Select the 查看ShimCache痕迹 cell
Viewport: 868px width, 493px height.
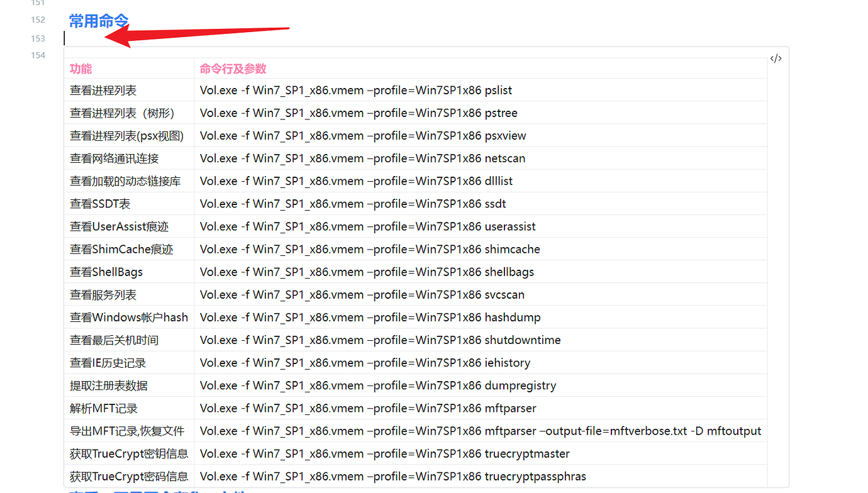click(129, 248)
